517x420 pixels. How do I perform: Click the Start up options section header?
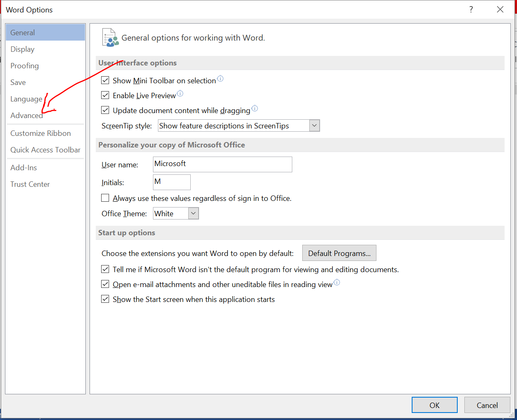126,233
